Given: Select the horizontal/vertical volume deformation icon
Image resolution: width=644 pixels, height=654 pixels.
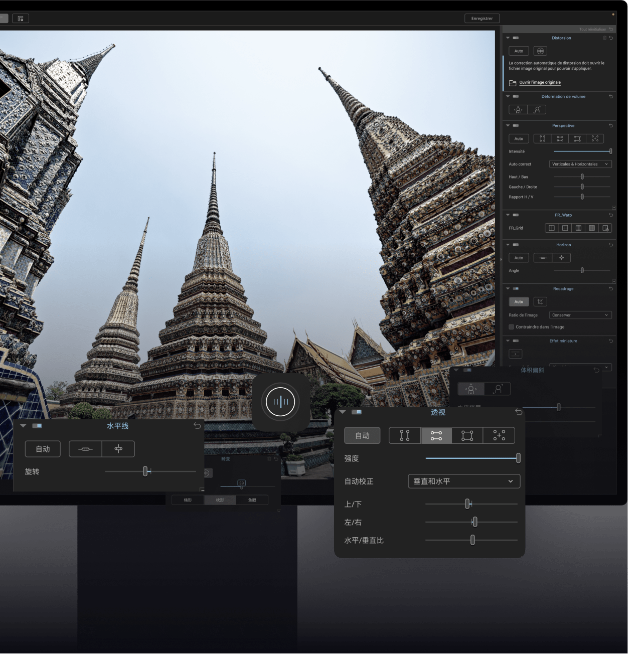Looking at the screenshot, I should [518, 110].
